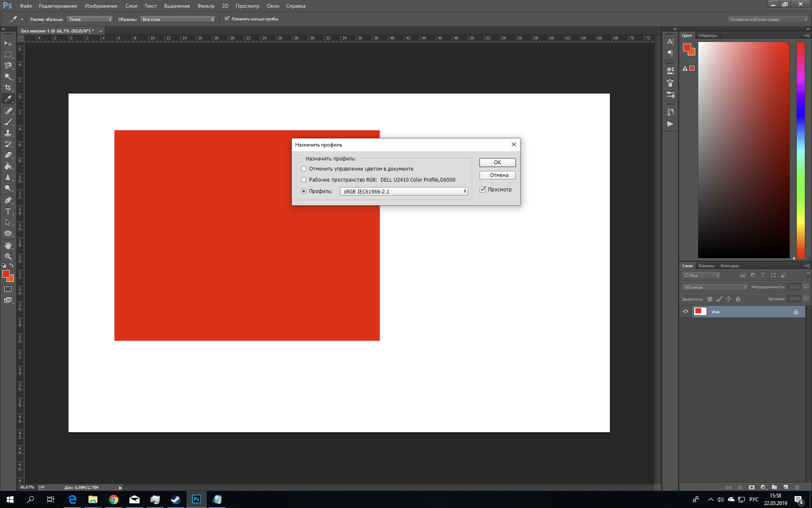812x508 pixels.
Task: Open File Explorer from taskbar
Action: pos(93,500)
